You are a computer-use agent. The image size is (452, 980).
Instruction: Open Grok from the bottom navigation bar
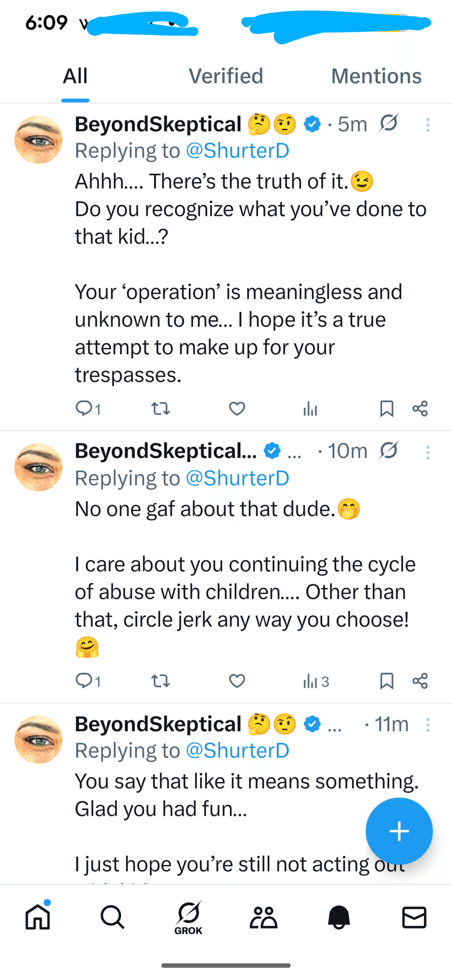(x=188, y=917)
